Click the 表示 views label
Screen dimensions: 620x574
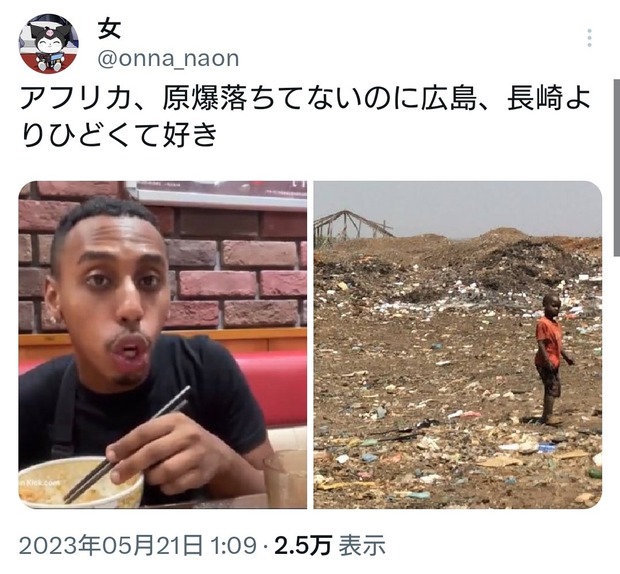tap(362, 545)
